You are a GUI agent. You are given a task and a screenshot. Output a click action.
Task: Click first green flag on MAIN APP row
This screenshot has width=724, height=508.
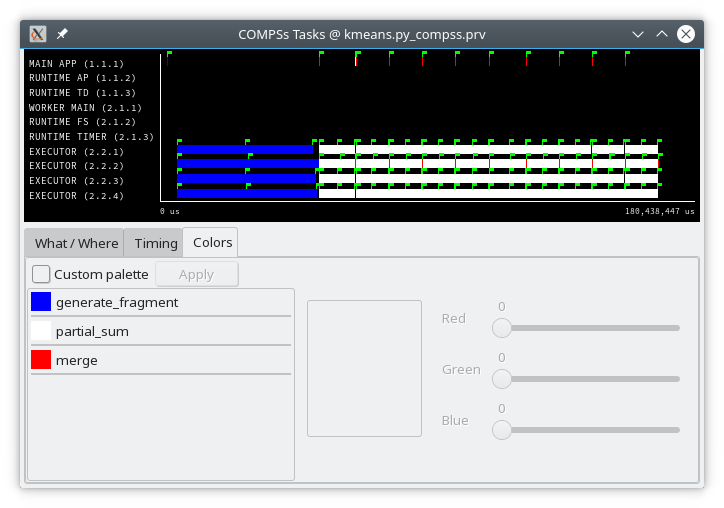[169, 54]
